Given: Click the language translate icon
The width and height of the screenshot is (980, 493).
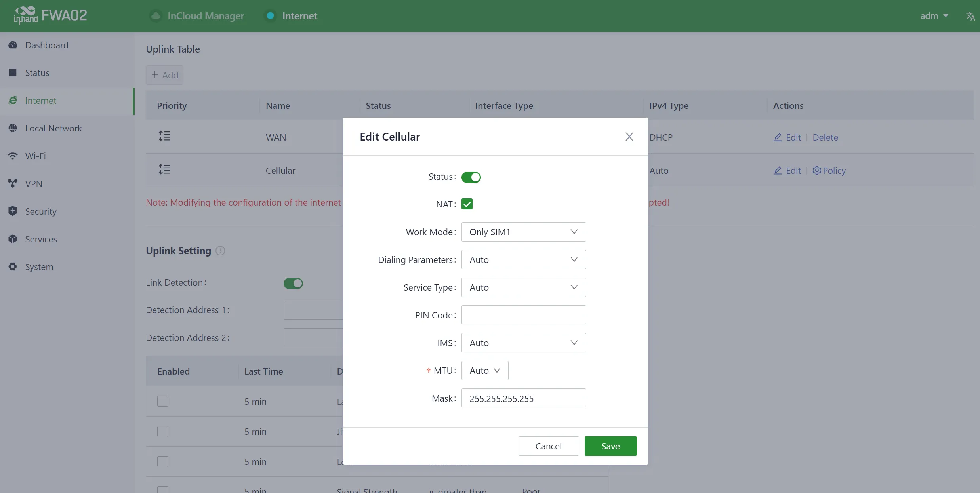Looking at the screenshot, I should coord(970,16).
